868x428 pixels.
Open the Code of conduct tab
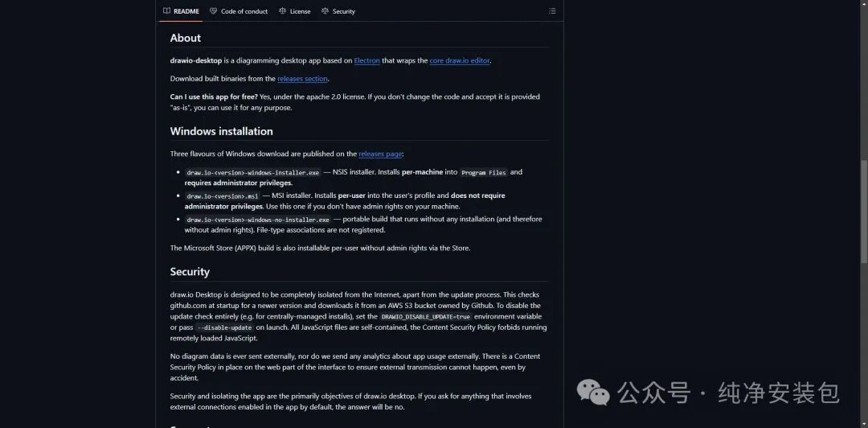(x=239, y=11)
